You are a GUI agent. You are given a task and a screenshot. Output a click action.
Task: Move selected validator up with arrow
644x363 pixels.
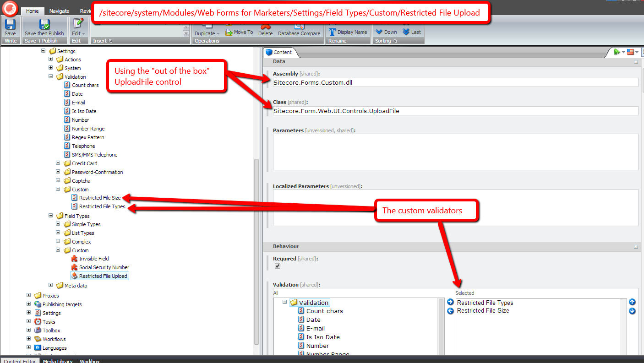632,302
